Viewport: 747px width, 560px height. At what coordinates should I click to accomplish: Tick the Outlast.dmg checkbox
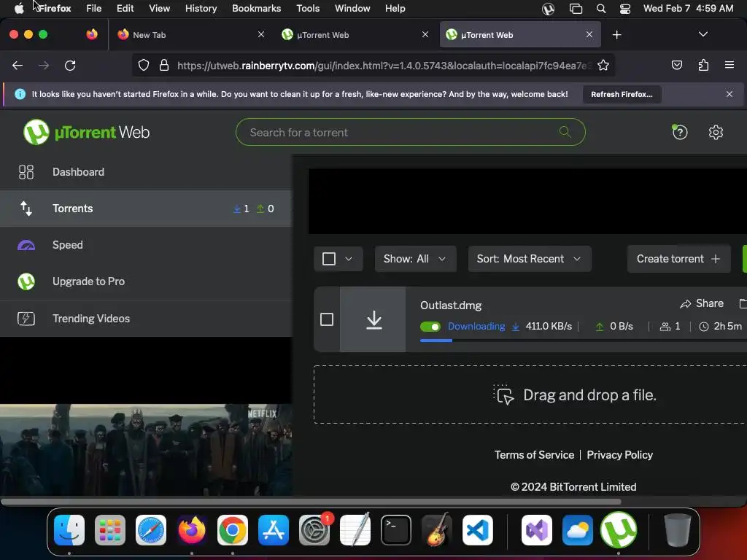tap(327, 319)
